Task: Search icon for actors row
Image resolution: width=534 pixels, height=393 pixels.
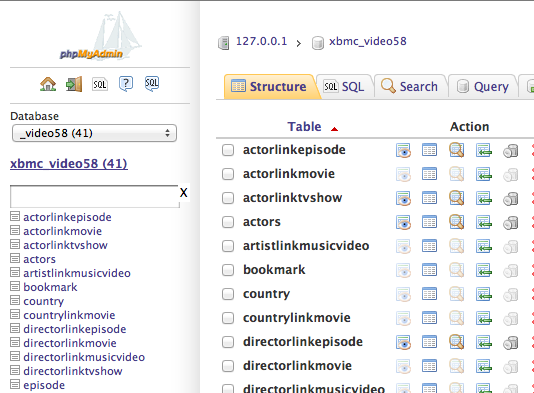Action: [x=456, y=222]
